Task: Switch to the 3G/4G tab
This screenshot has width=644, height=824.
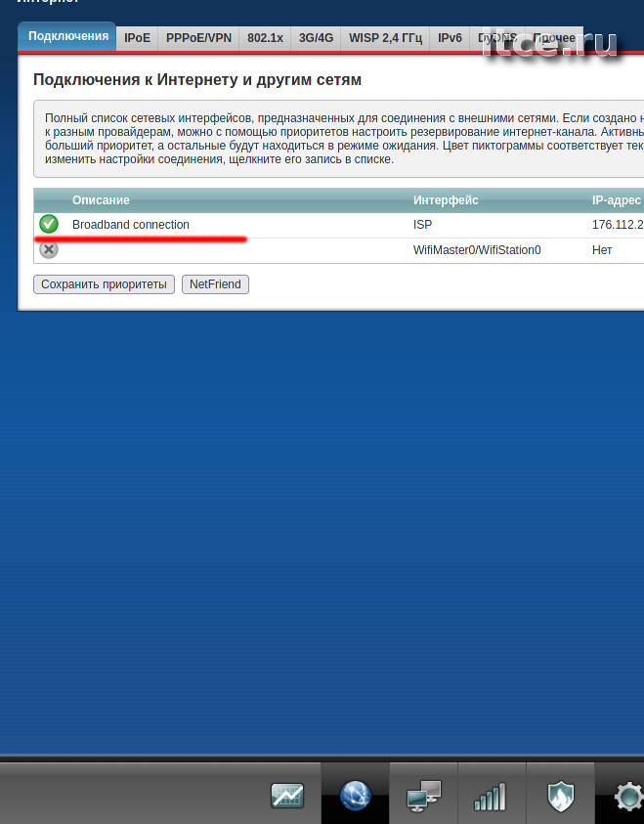Action: coord(317,38)
